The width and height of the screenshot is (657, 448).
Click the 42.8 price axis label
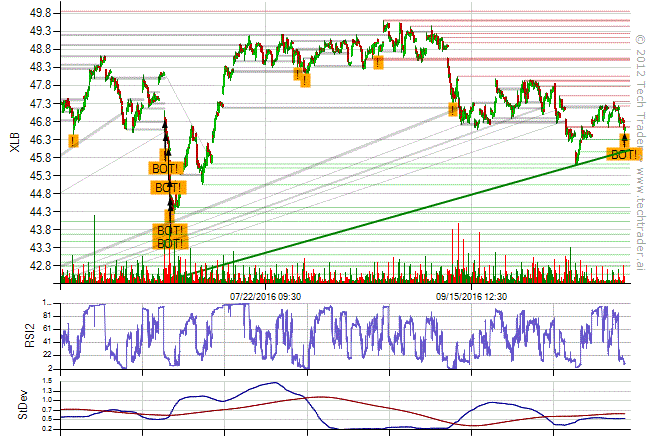click(x=42, y=266)
